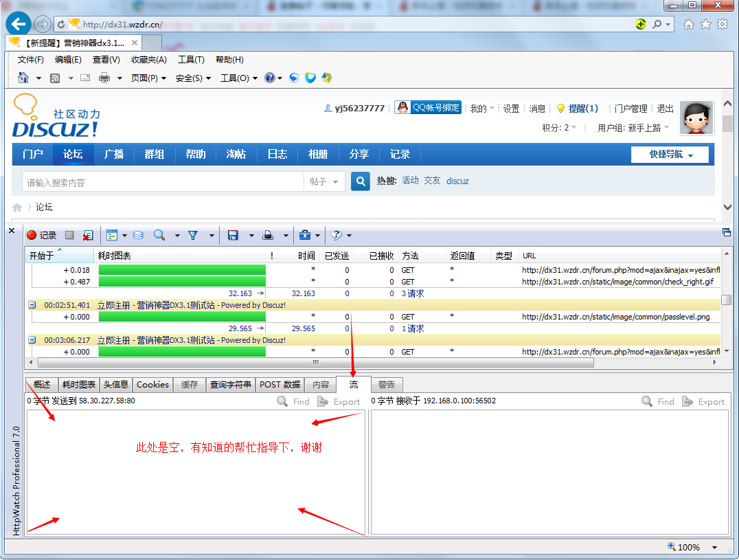
Task: Click the 提醒(1) notification link
Action: (x=579, y=108)
